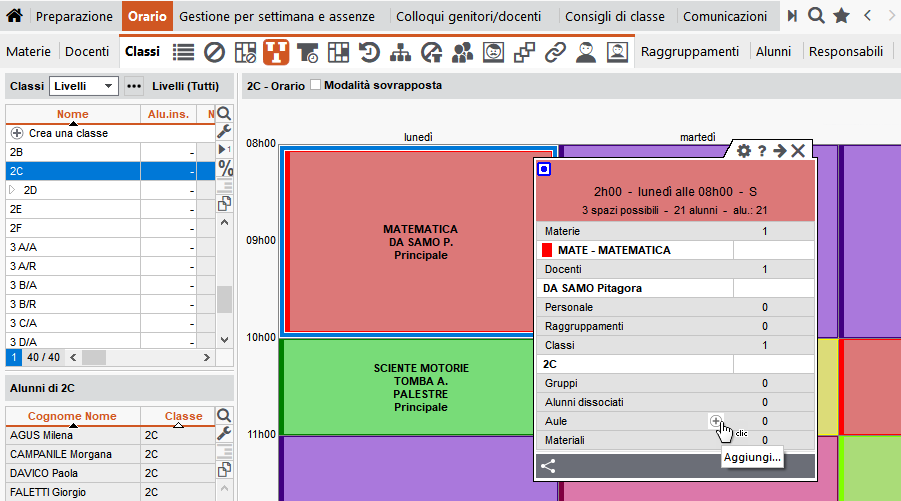The image size is (901, 501).
Task: Click the copy icon beside class list
Action: [x=224, y=203]
